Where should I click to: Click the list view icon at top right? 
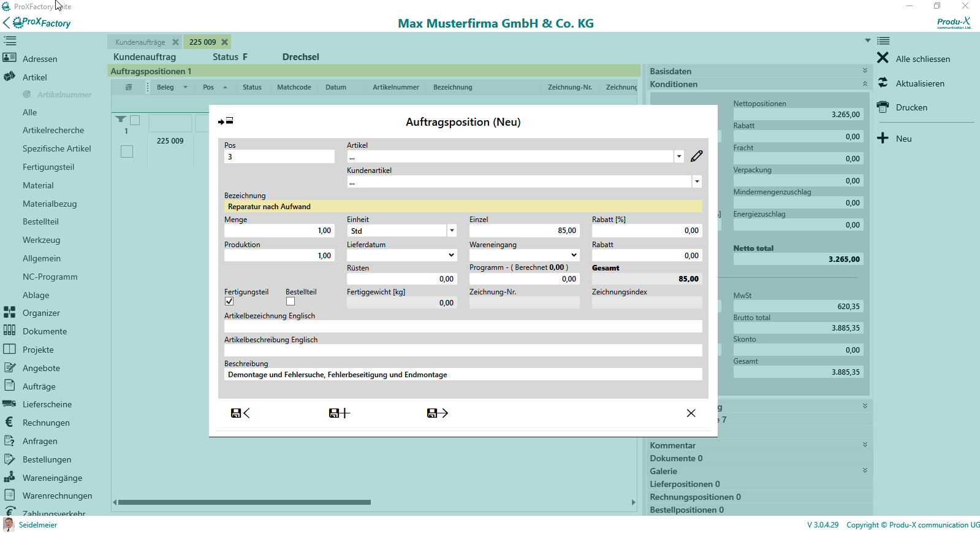[883, 41]
